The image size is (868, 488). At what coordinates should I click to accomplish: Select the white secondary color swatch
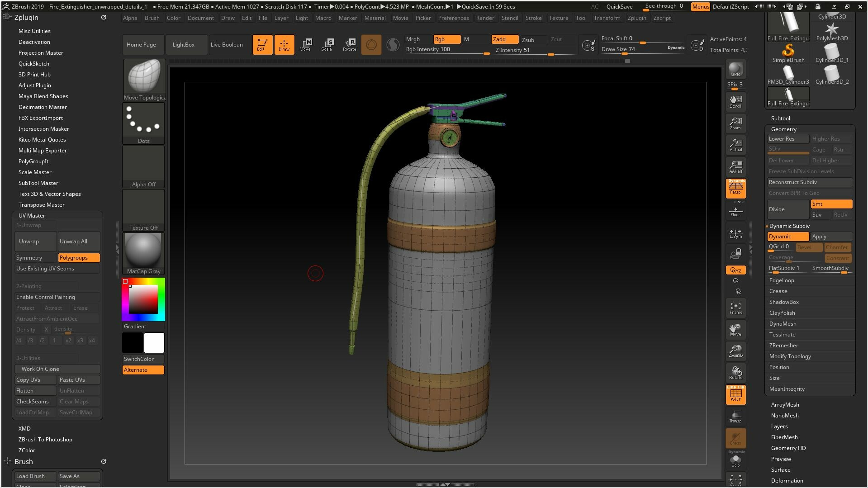click(154, 343)
